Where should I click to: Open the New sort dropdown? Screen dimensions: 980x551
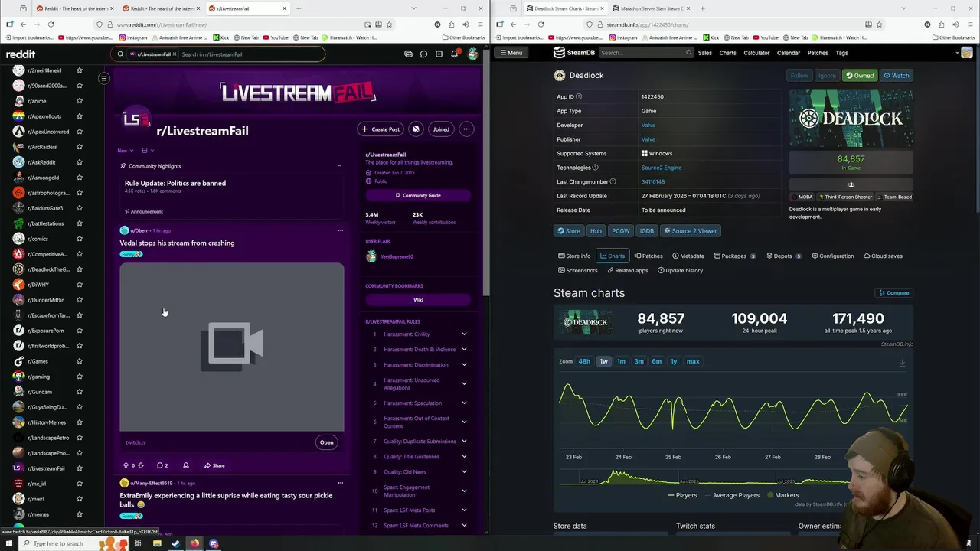click(126, 151)
